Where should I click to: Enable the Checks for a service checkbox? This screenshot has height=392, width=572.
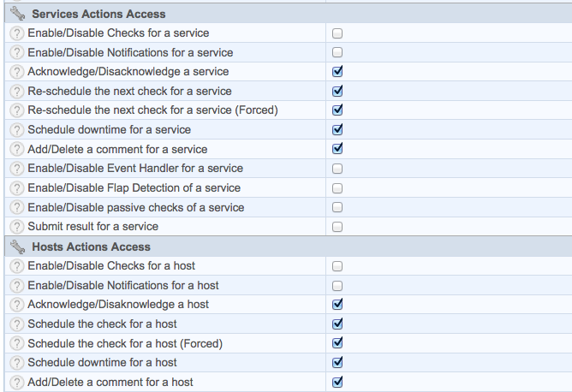[x=337, y=33]
